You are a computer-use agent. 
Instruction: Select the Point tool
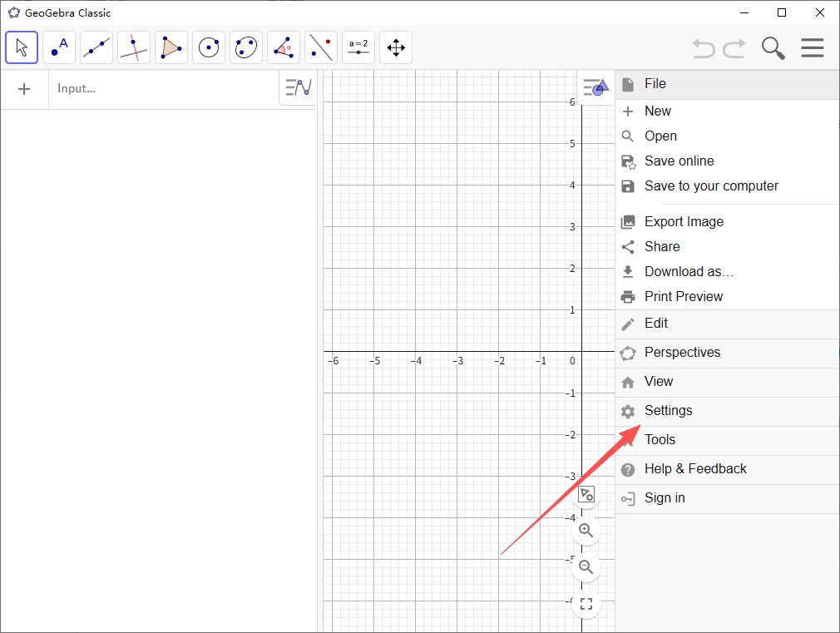pos(59,47)
